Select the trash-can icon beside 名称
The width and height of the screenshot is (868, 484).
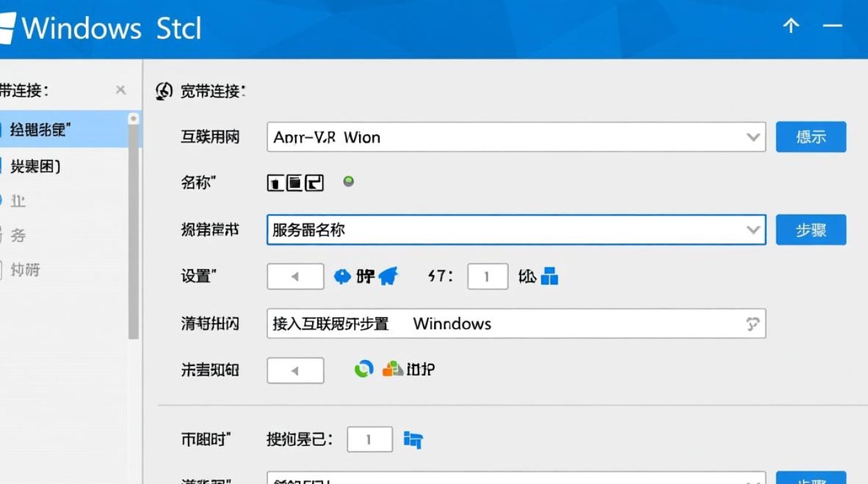coord(276,182)
